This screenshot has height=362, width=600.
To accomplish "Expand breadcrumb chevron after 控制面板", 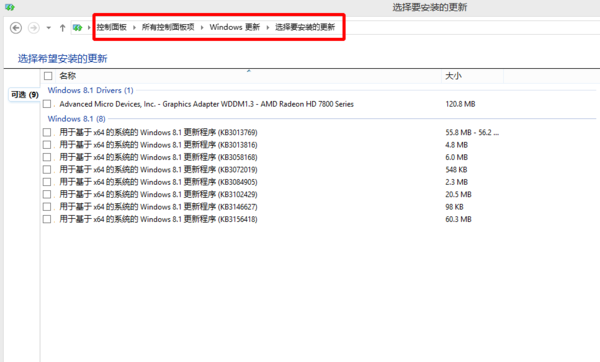I will [134, 27].
